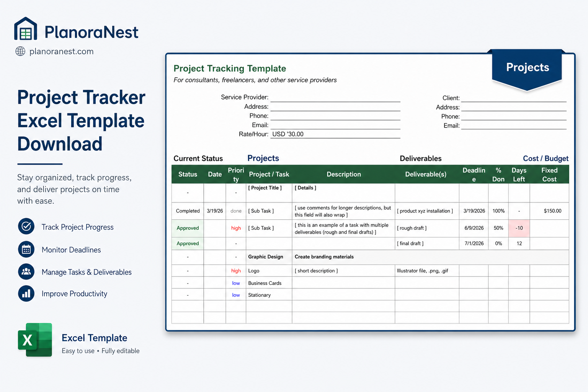Image resolution: width=588 pixels, height=392 pixels.
Task: Select the Create branding materials cell
Action: [430, 257]
